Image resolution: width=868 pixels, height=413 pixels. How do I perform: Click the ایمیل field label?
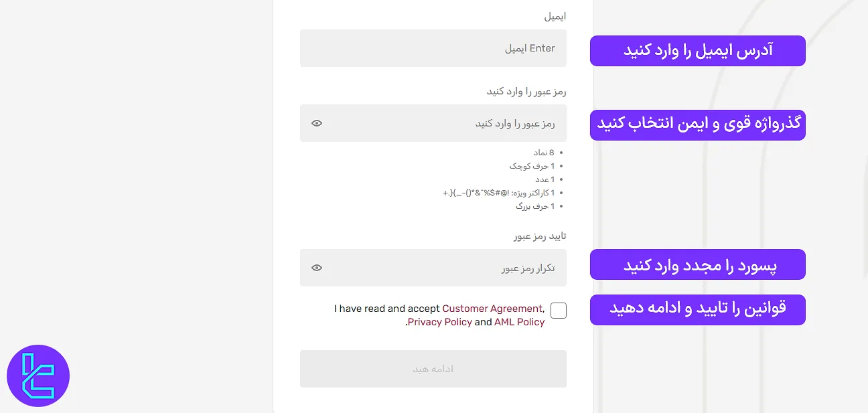(x=557, y=16)
